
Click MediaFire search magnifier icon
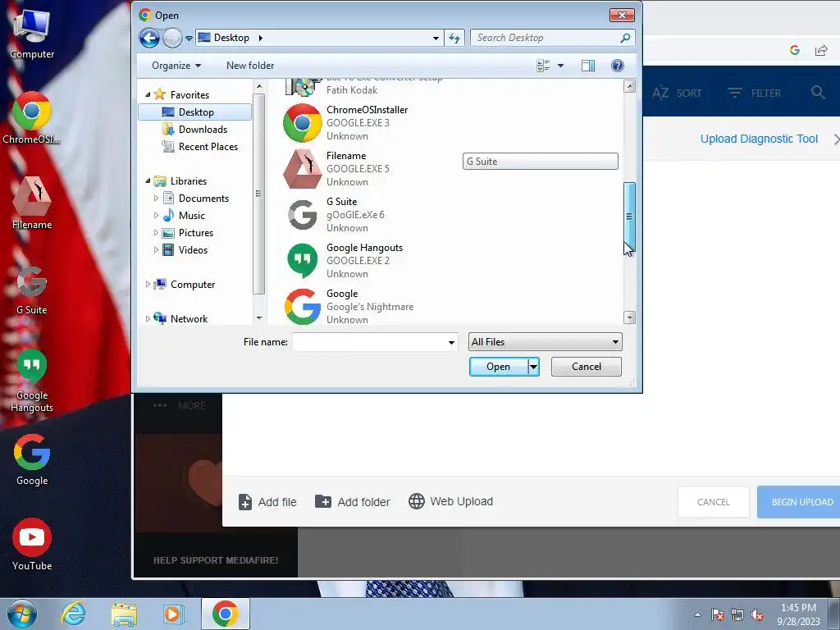(x=818, y=92)
